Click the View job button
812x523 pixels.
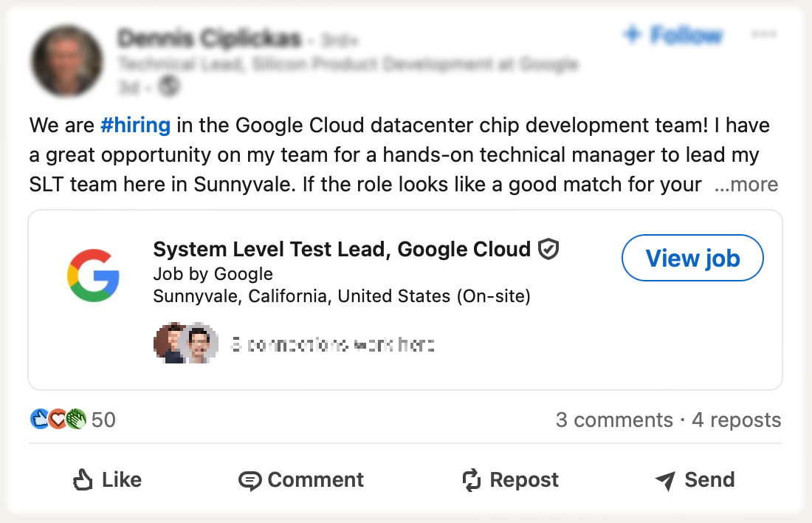pos(692,258)
